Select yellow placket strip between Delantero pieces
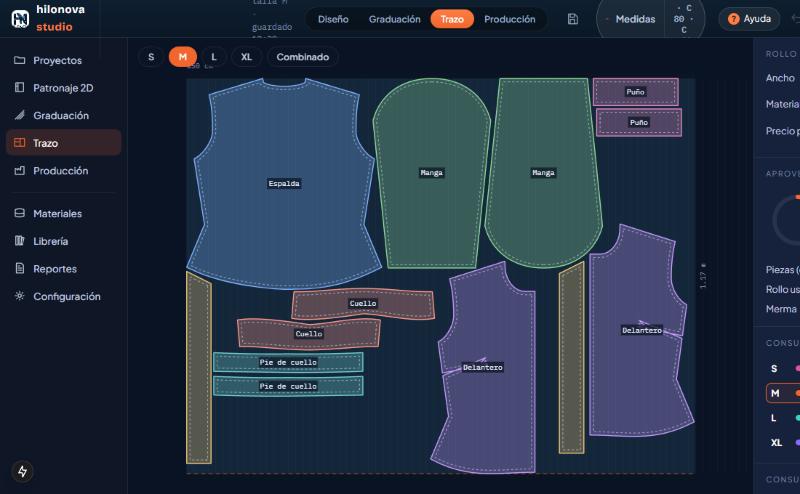 pos(571,357)
